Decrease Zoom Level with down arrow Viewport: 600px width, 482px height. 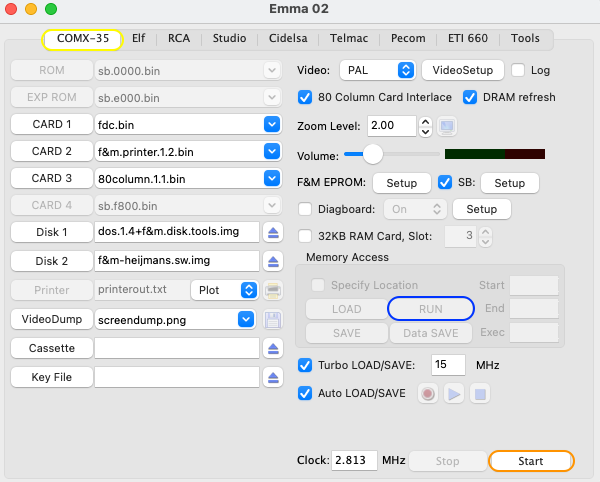click(x=426, y=132)
